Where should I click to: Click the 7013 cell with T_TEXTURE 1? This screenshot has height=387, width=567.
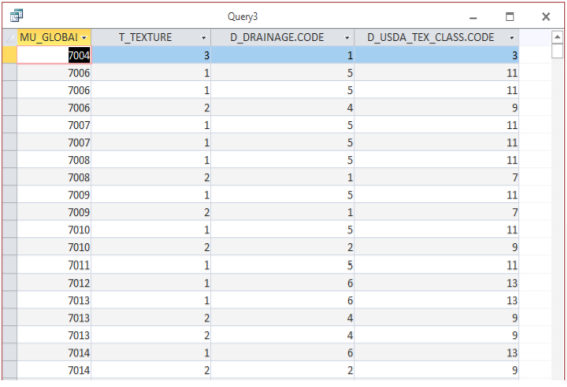54,300
